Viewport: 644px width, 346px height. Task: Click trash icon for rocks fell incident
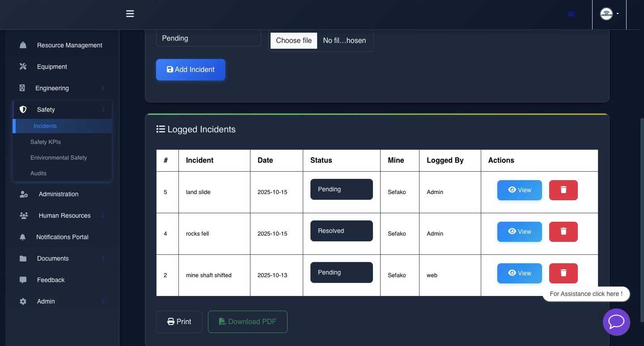[x=563, y=232]
